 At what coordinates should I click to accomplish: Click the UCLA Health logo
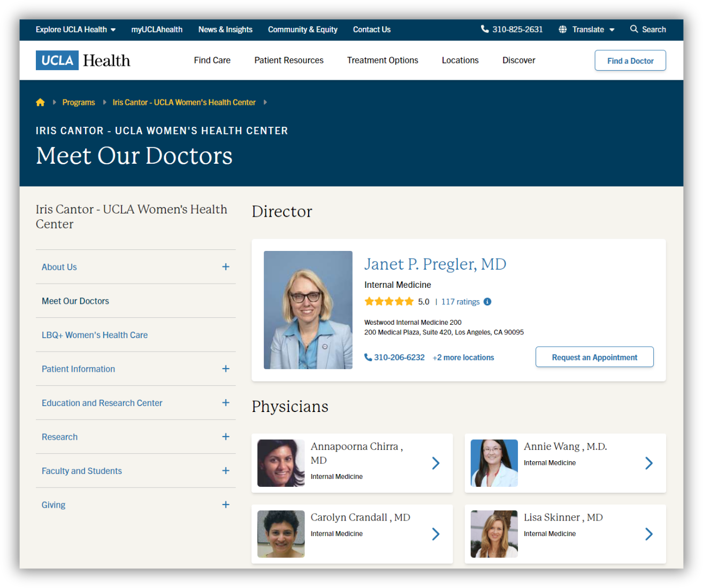[83, 60]
